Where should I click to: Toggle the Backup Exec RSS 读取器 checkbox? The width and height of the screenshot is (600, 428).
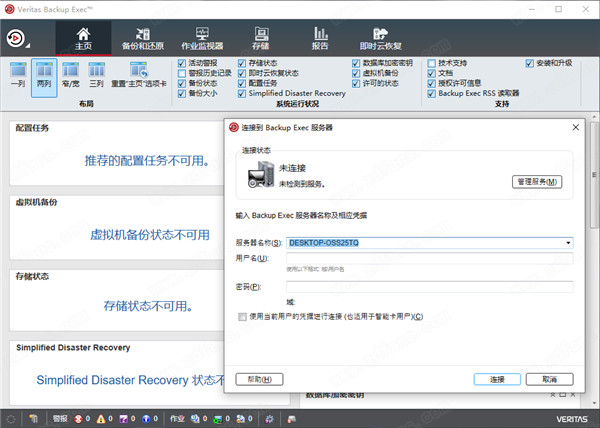432,93
